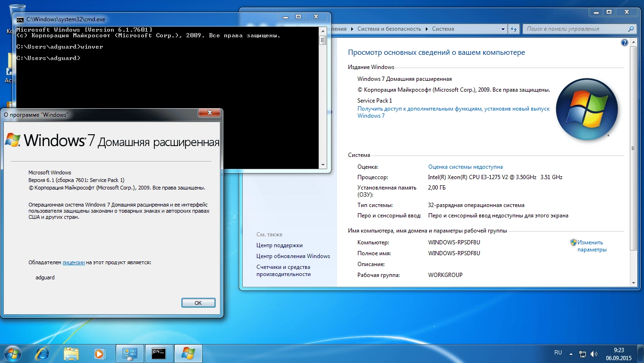Viewport: 644px width, 363px height.
Task: Switch to cmd.exe taskbar button
Action: (x=159, y=353)
